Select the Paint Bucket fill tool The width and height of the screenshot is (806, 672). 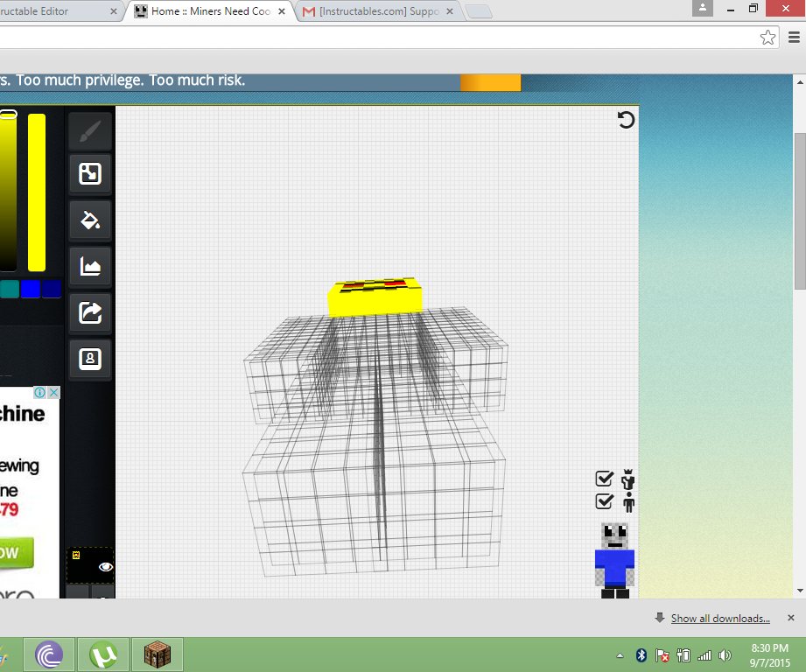89,220
